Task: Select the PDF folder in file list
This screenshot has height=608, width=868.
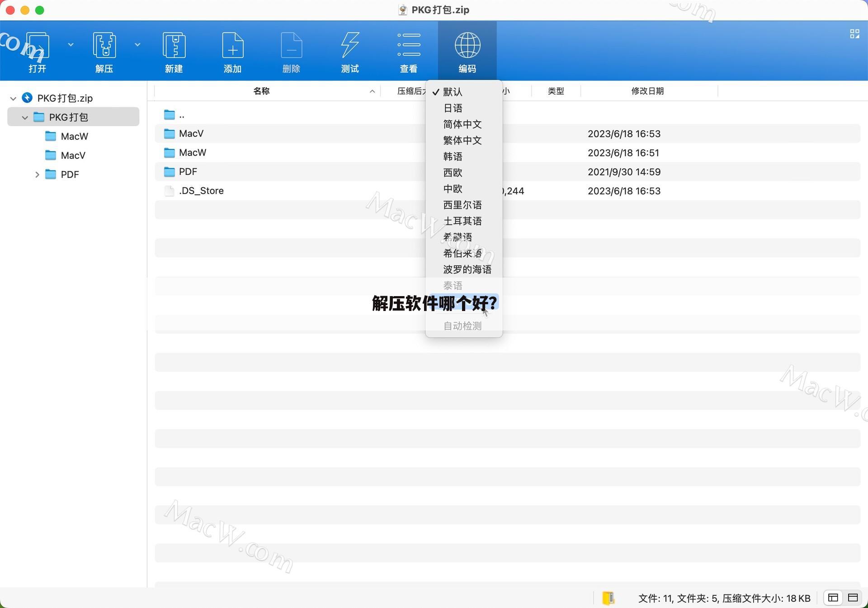Action: click(507, 172)
